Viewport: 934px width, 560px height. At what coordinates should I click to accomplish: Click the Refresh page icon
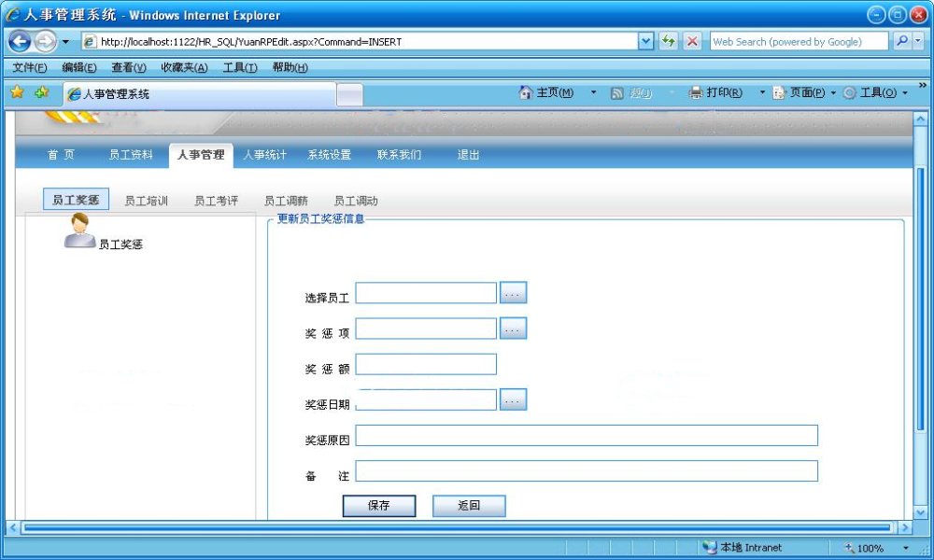click(668, 41)
